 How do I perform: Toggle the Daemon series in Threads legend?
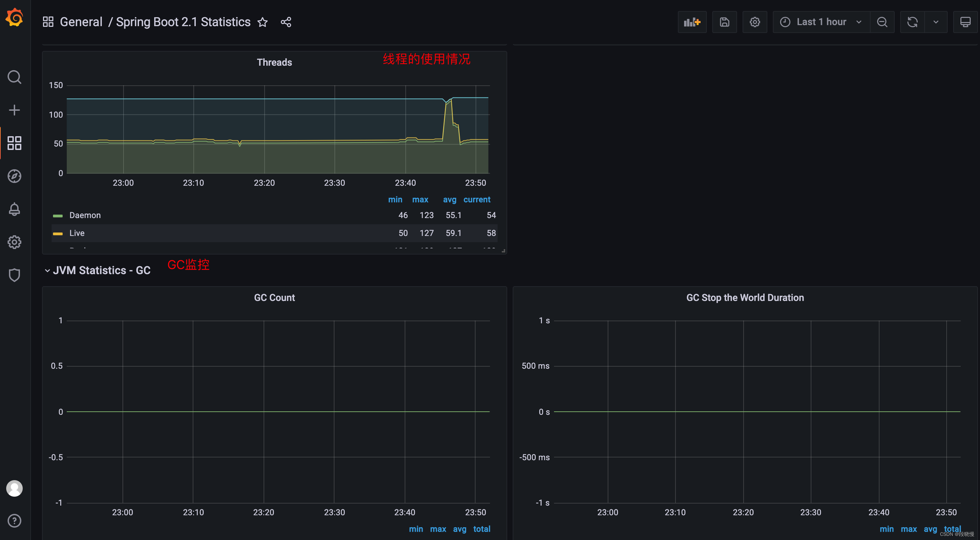tap(85, 215)
